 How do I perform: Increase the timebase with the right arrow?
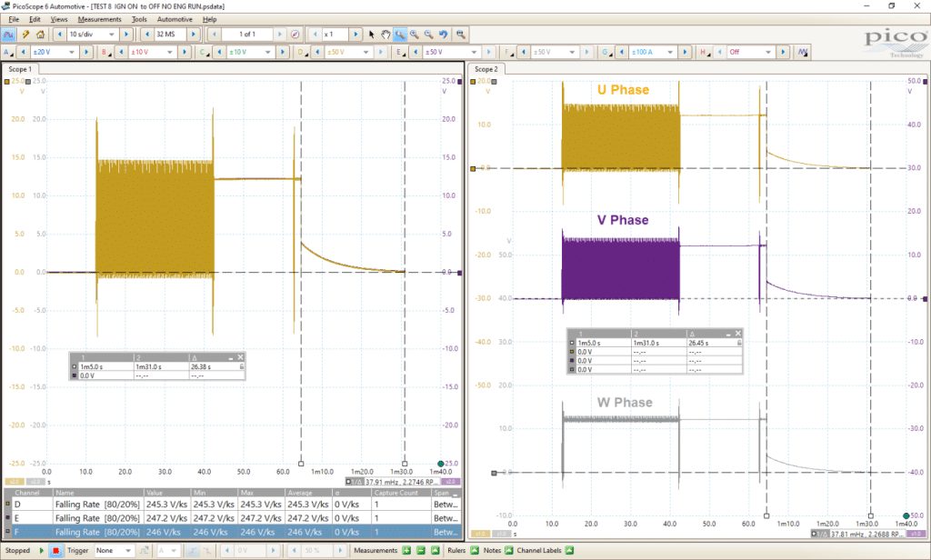tap(125, 35)
